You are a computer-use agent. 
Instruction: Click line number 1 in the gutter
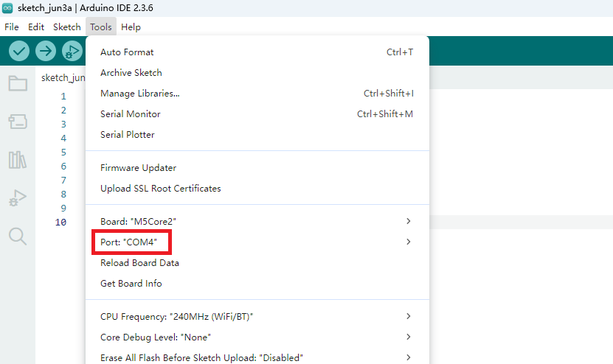[x=63, y=96]
